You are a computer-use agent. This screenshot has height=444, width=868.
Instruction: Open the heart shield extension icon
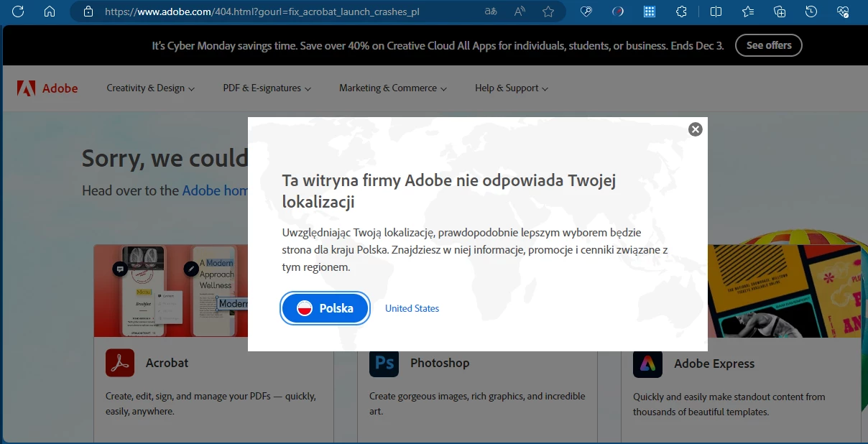(x=586, y=11)
